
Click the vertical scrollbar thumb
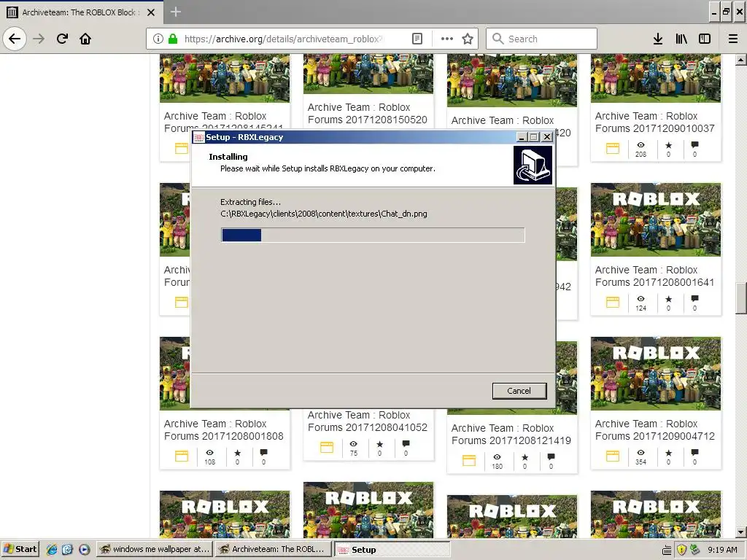click(741, 298)
